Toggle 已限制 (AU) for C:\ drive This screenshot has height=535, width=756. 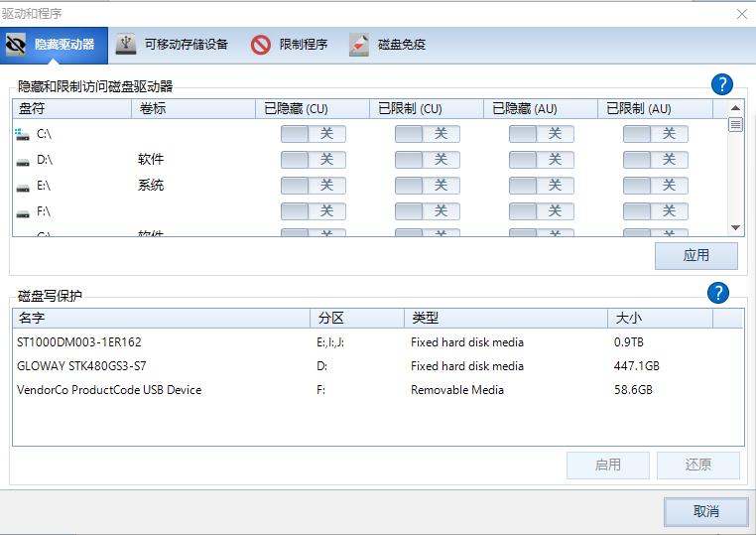point(656,134)
